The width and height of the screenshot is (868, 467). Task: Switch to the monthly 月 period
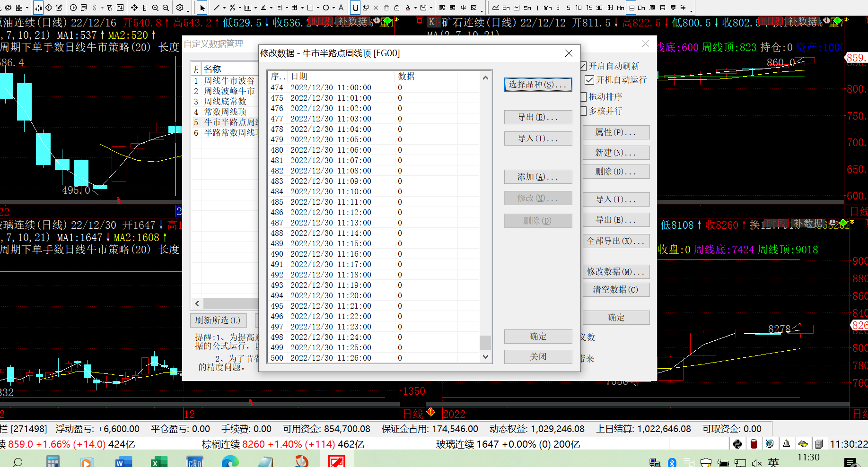(662, 8)
